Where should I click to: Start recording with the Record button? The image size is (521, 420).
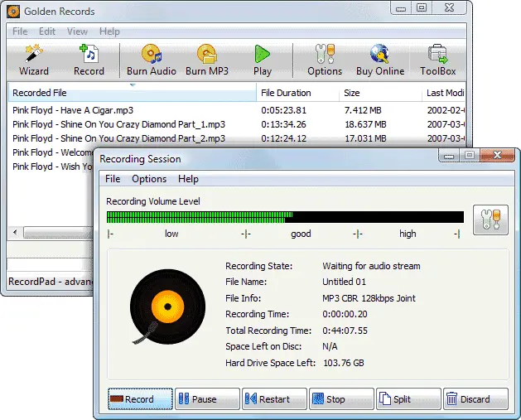pyautogui.click(x=141, y=399)
